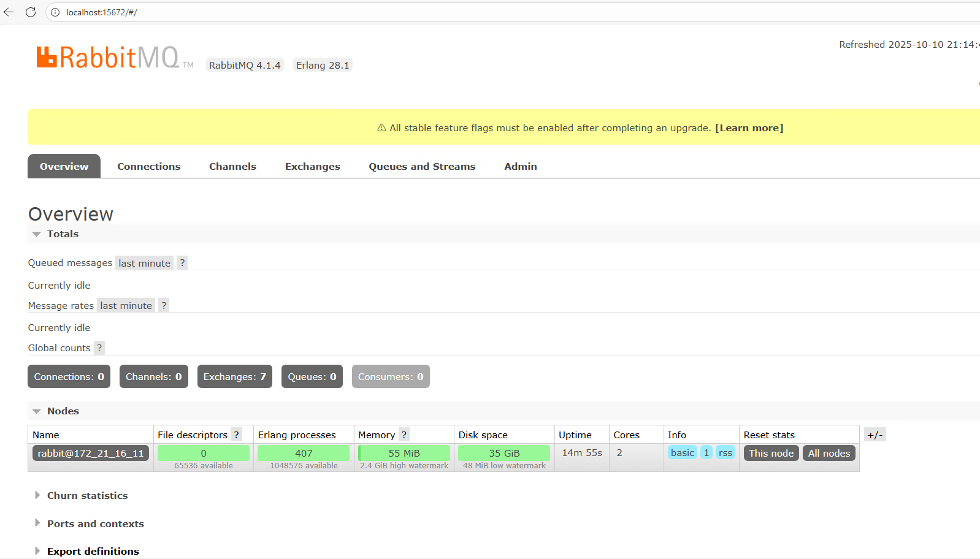
Task: Open the Message rates help question mark
Action: [164, 305]
